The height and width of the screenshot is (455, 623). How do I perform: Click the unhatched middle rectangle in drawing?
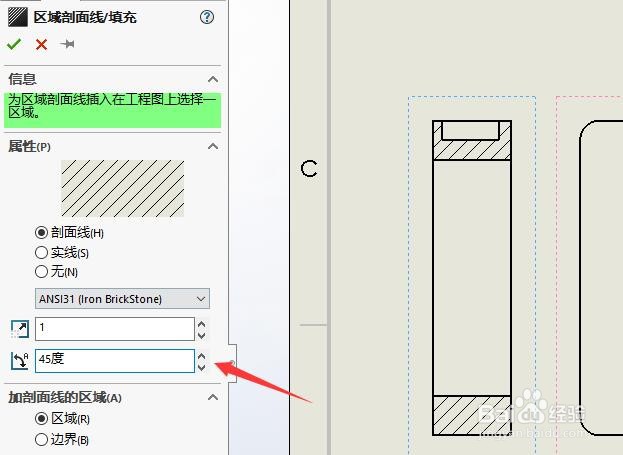coord(472,277)
